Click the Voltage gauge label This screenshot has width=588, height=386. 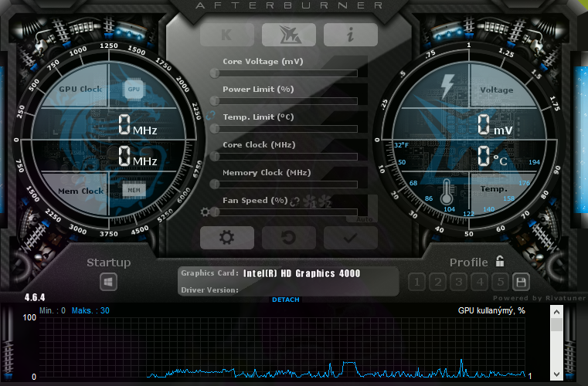(x=497, y=90)
